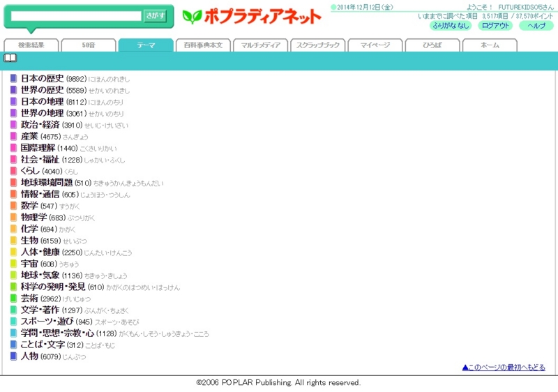Select the 数学 theme link
The height and width of the screenshot is (392, 558).
click(29, 206)
